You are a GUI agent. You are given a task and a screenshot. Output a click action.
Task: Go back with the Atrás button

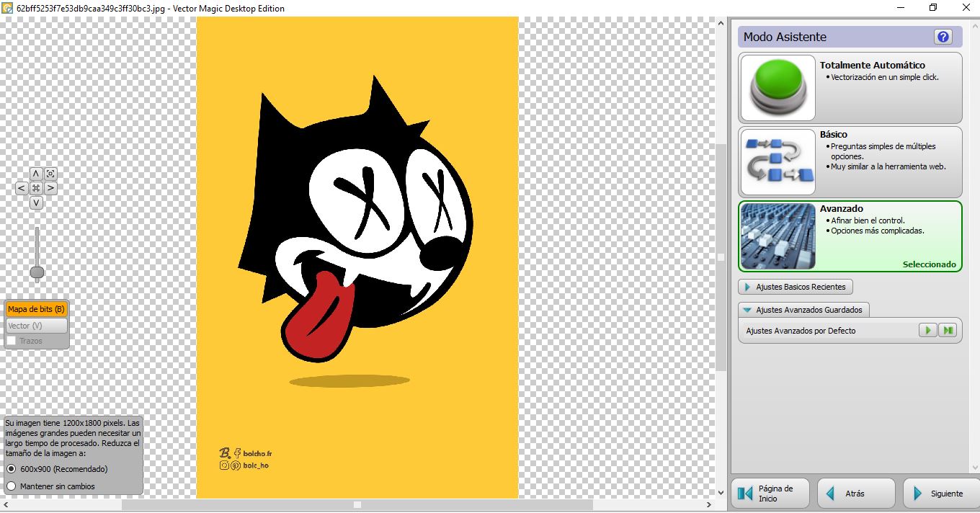tap(856, 494)
